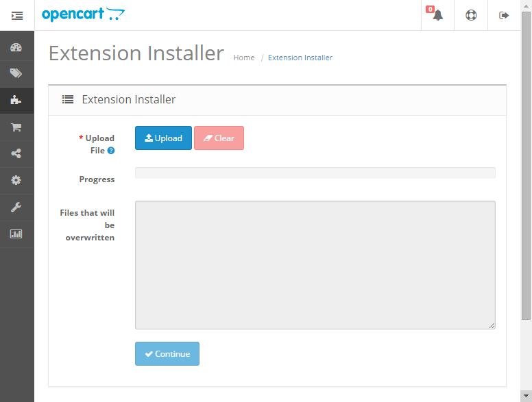The height and width of the screenshot is (402, 532).
Task: Click "Files that will be overwritten" label
Action: click(x=87, y=225)
